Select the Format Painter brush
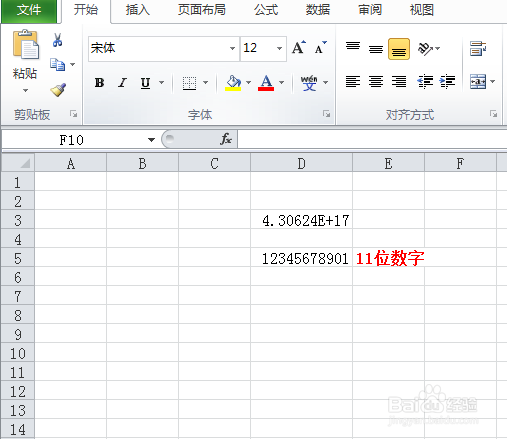 pos(58,90)
